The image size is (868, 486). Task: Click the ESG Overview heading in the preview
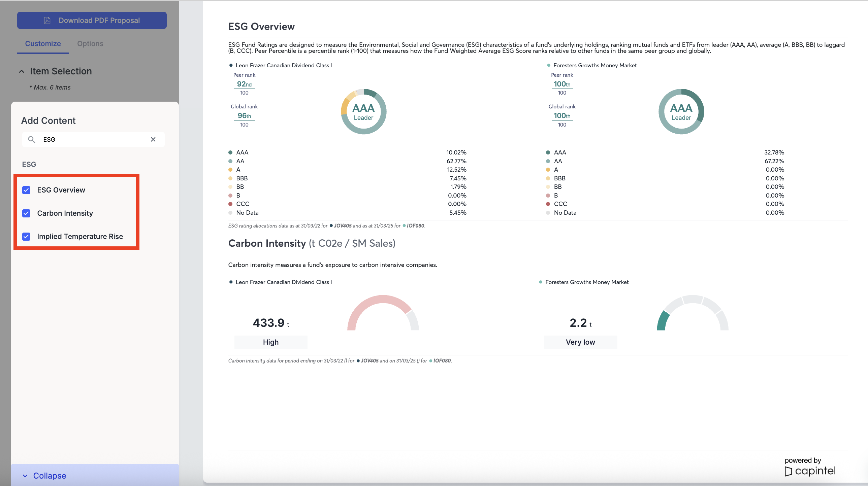261,27
